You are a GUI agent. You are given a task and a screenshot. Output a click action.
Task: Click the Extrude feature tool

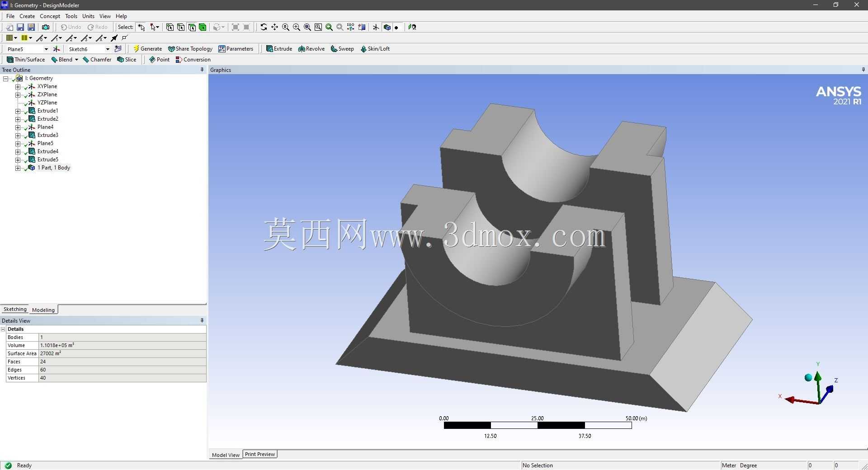click(279, 49)
